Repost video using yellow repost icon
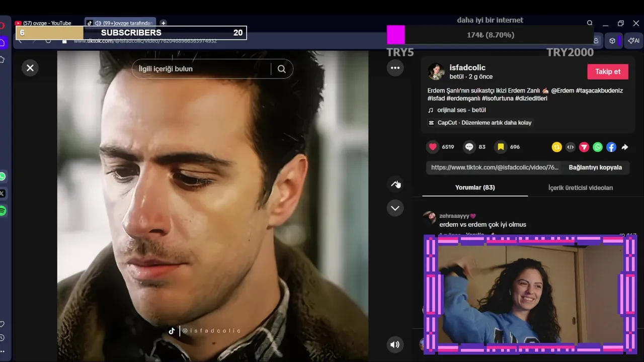Image resolution: width=644 pixels, height=362 pixels. (x=556, y=147)
